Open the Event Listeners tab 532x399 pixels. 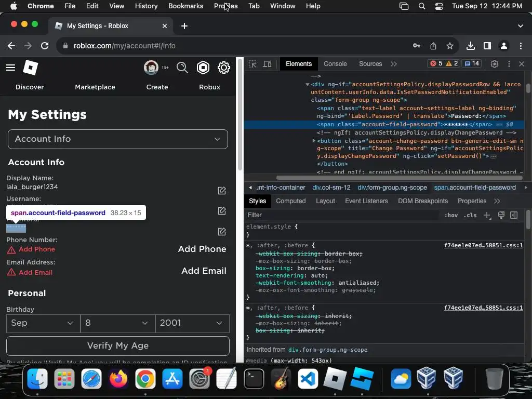click(366, 201)
